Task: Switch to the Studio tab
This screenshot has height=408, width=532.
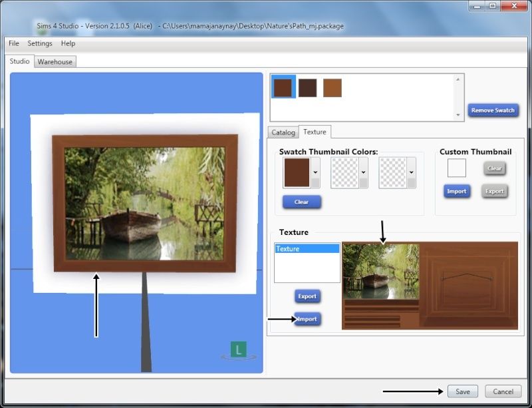Action: [x=20, y=61]
